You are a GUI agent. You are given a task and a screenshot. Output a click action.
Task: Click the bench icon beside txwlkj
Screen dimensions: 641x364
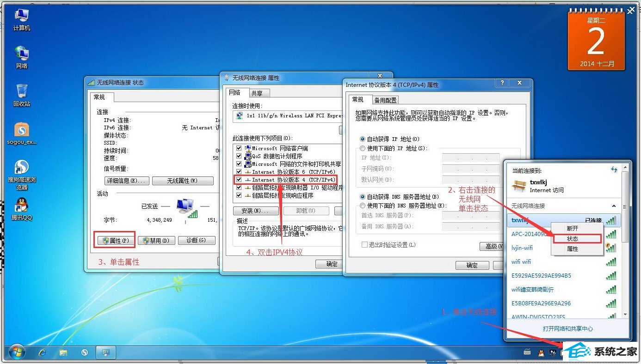pos(519,186)
